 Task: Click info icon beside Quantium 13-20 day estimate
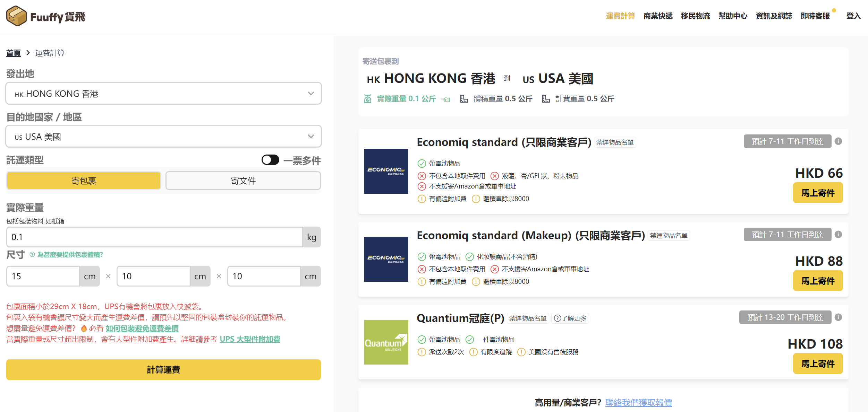[838, 317]
